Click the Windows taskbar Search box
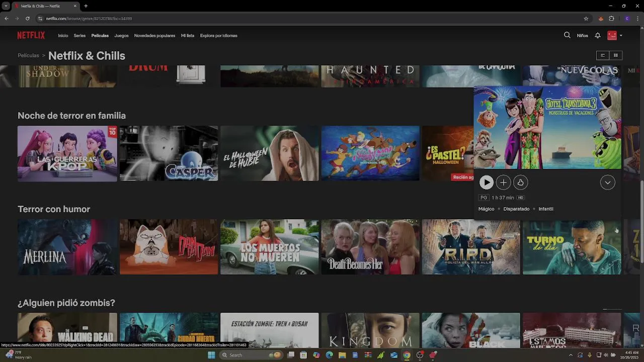The width and height of the screenshot is (644, 362). click(x=252, y=355)
